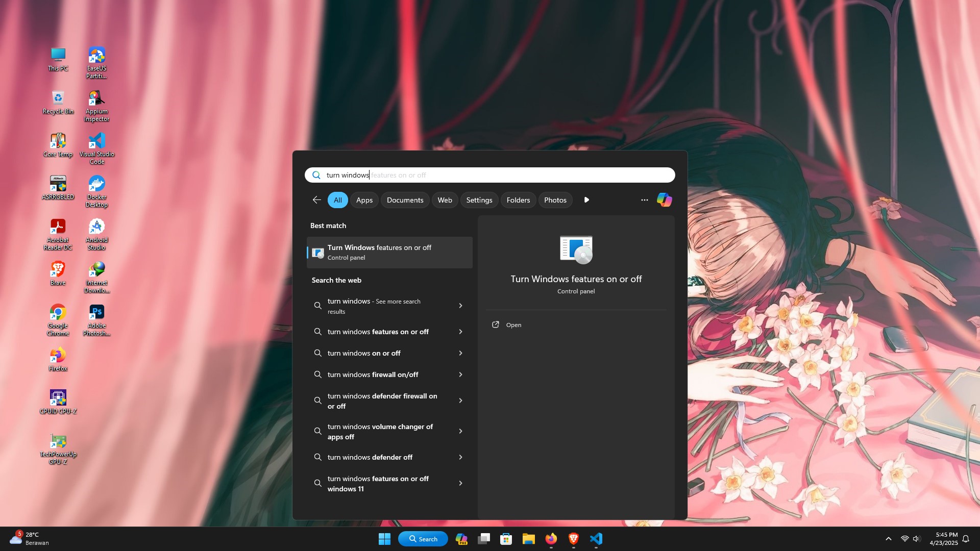Open Microsoft Store from taskbar
The height and width of the screenshot is (551, 980).
pyautogui.click(x=506, y=539)
